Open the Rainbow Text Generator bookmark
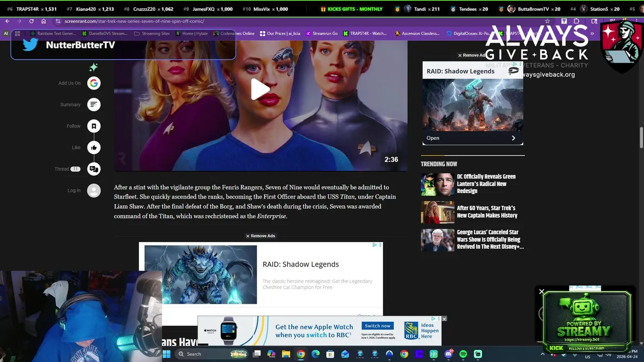This screenshot has height=362, width=644. [53, 33]
